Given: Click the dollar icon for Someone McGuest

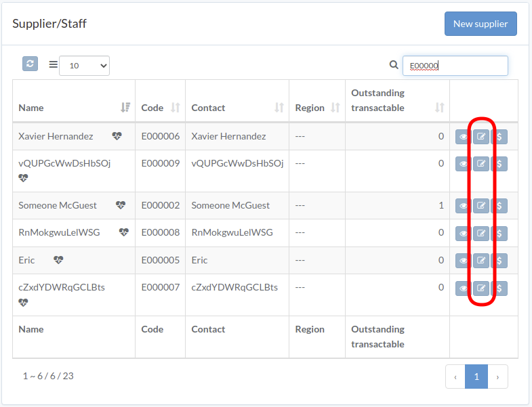Looking at the screenshot, I should click(x=499, y=206).
